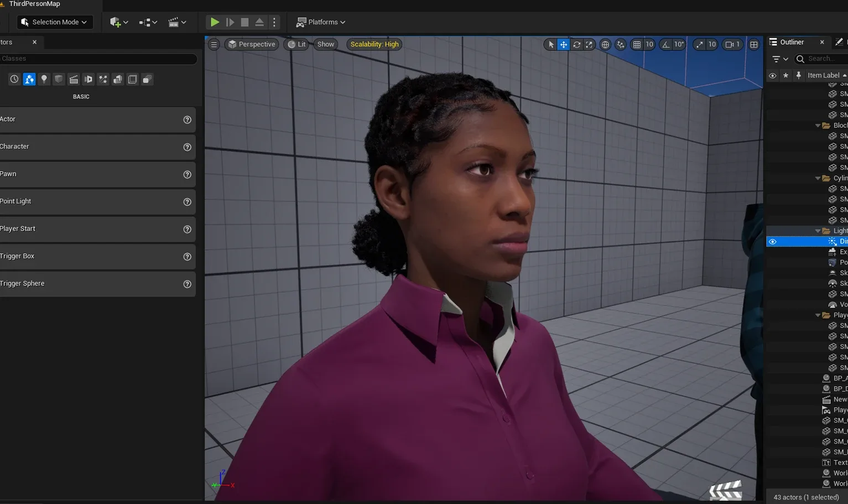Screen dimensions: 848x504
Task: Click the Outliner visibility column header eye
Action: pos(773,75)
